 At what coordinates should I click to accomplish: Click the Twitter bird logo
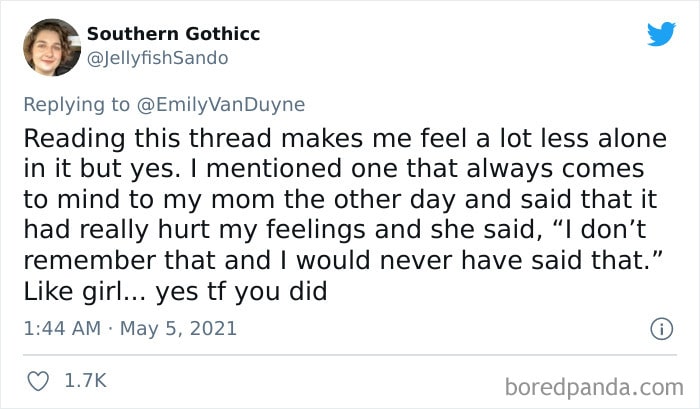661,34
